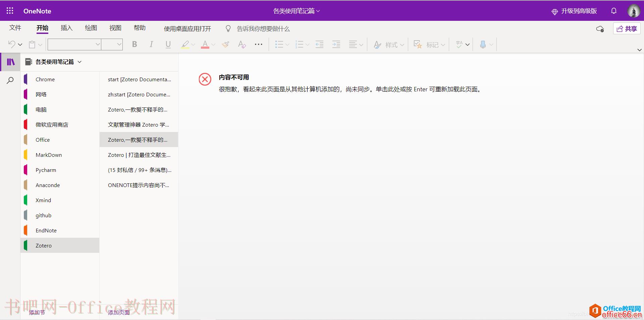The width and height of the screenshot is (644, 320).
Task: Apply the yellow highlight color
Action: pyautogui.click(x=185, y=44)
